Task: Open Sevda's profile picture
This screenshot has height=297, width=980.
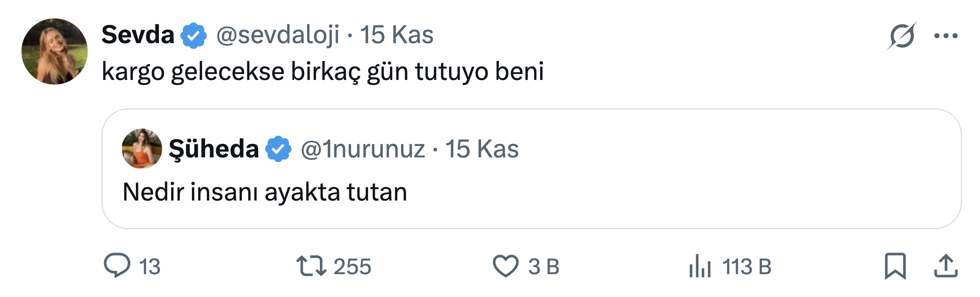Action: pyautogui.click(x=55, y=52)
